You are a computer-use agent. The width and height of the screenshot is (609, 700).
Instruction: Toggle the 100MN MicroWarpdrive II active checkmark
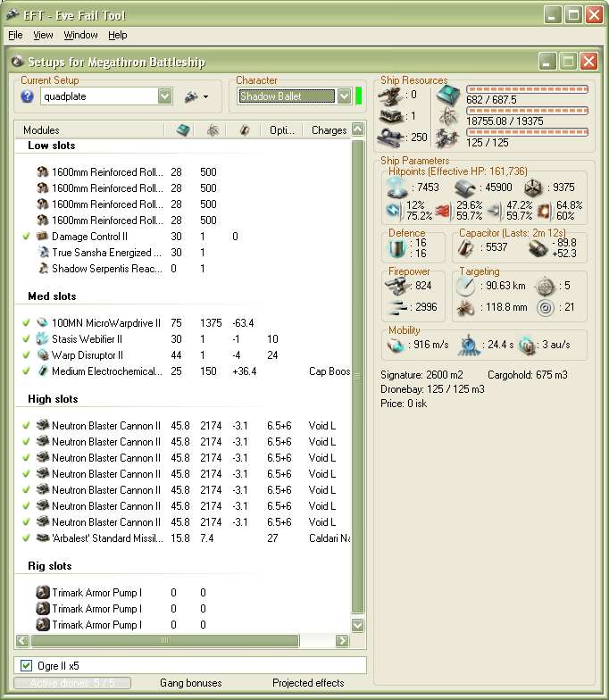pos(27,323)
